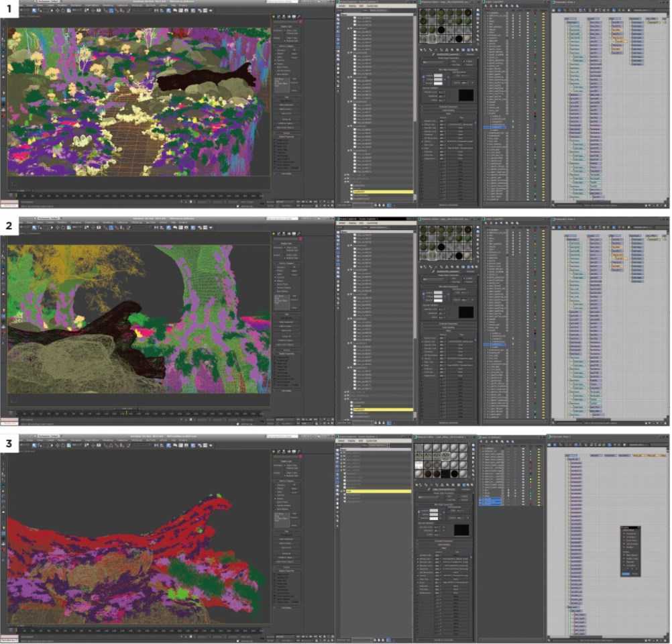Open Customize menu in bottom Scene Explorer

371,441
